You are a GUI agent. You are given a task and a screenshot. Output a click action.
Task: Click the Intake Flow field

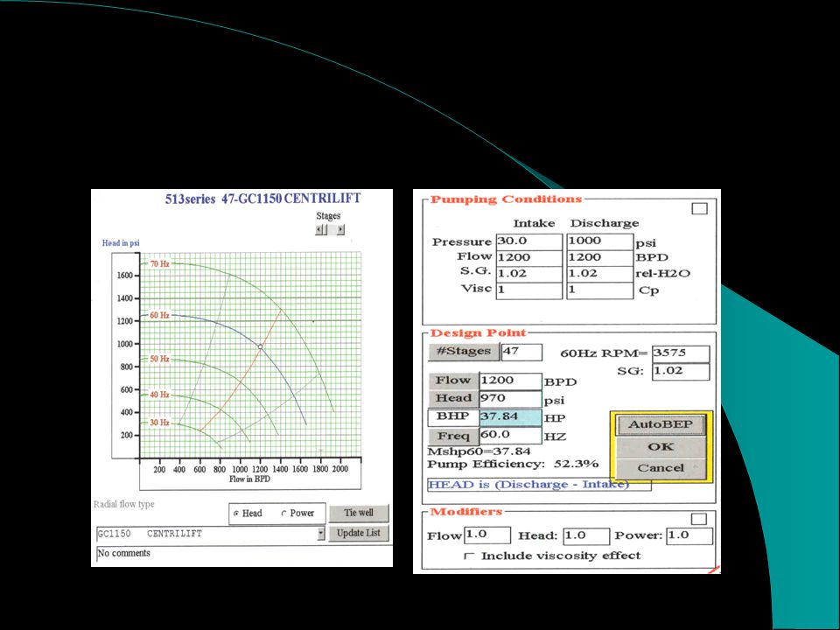[529, 257]
